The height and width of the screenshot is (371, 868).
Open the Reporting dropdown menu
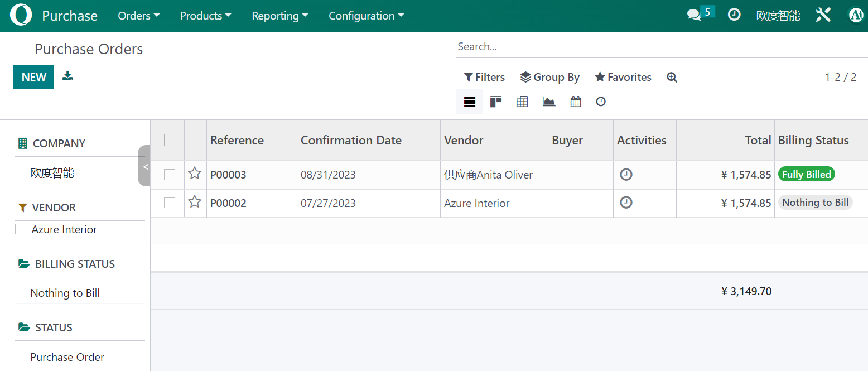[x=280, y=16]
